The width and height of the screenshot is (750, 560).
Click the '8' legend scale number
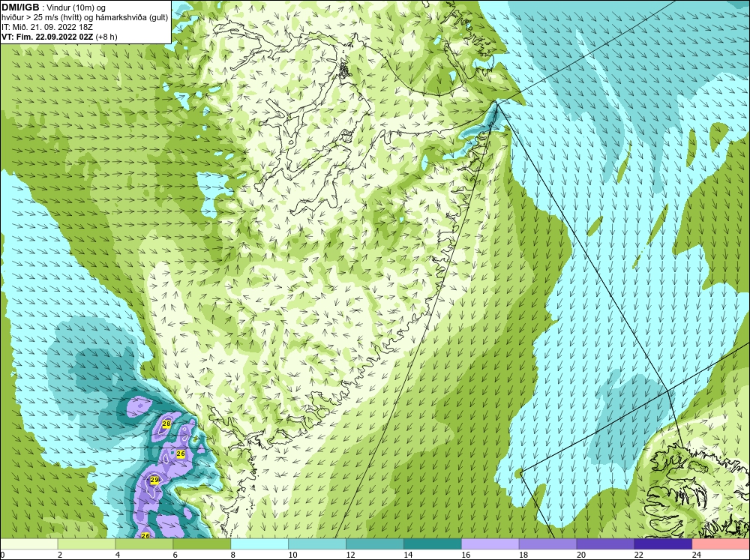(x=233, y=555)
